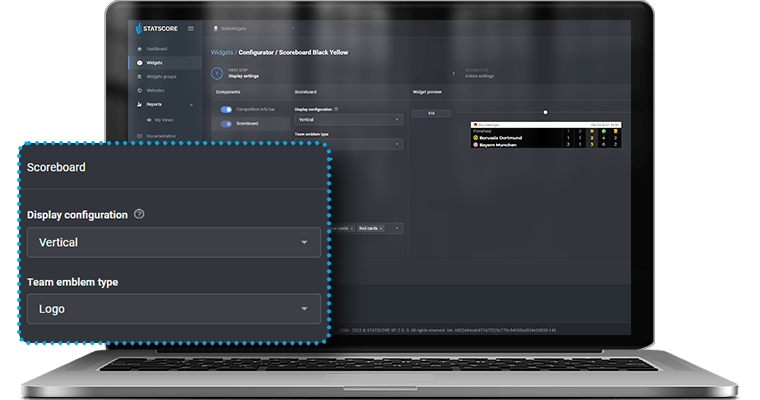Click the help icon in the enlarged Scoreboard panel
Image resolution: width=760 pixels, height=400 pixels.
tap(139, 214)
